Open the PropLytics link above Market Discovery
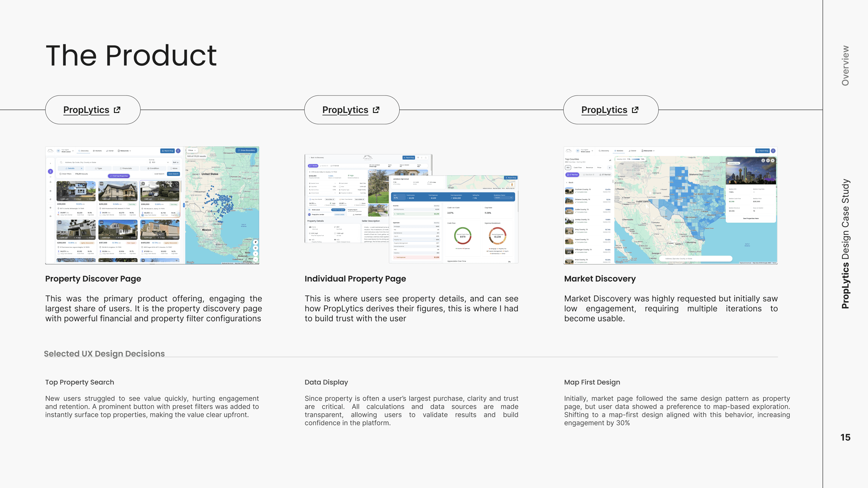 (604, 110)
